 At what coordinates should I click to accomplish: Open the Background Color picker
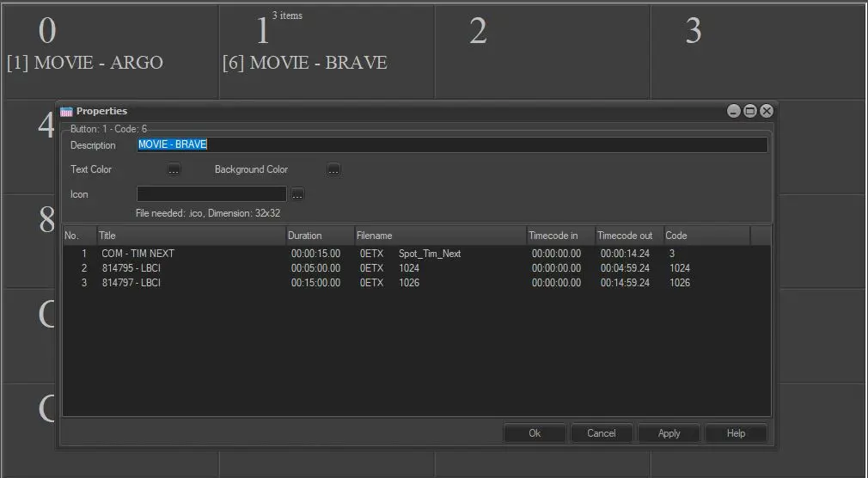333,169
